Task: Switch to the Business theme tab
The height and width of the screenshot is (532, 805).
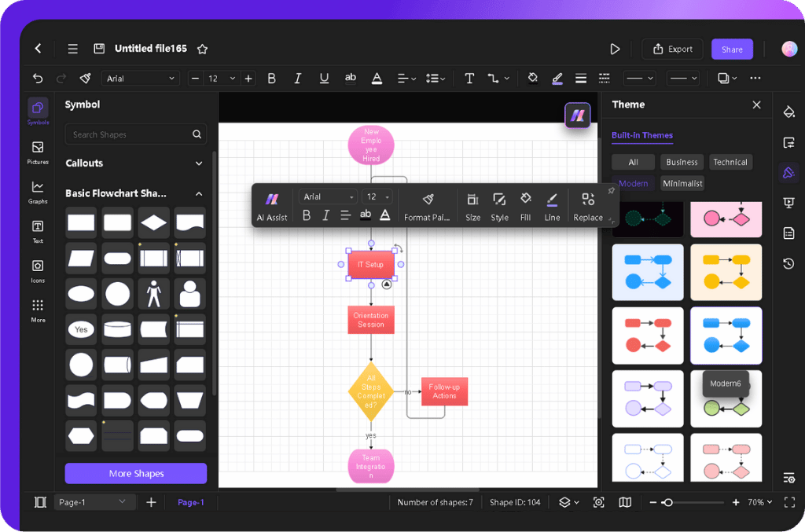Action: click(x=682, y=162)
